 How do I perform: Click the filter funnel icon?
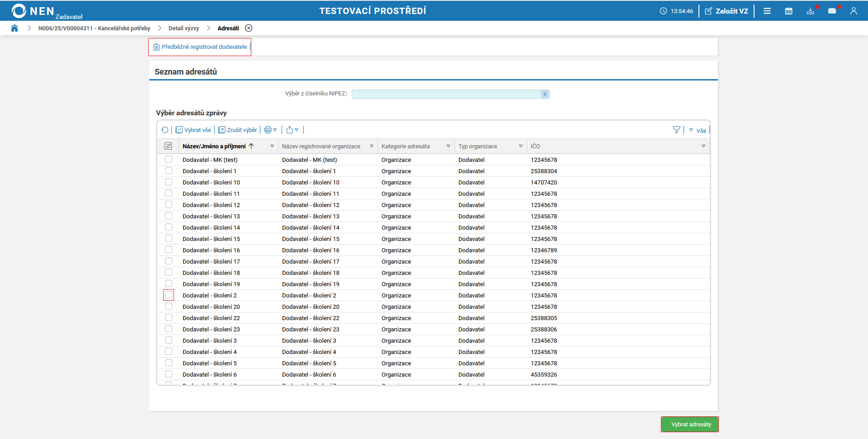676,130
